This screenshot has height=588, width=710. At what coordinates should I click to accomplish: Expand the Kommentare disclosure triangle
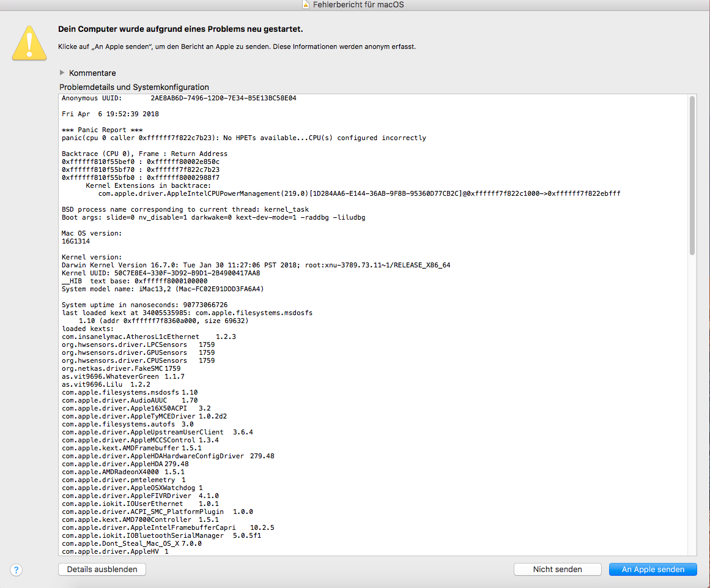[62, 72]
